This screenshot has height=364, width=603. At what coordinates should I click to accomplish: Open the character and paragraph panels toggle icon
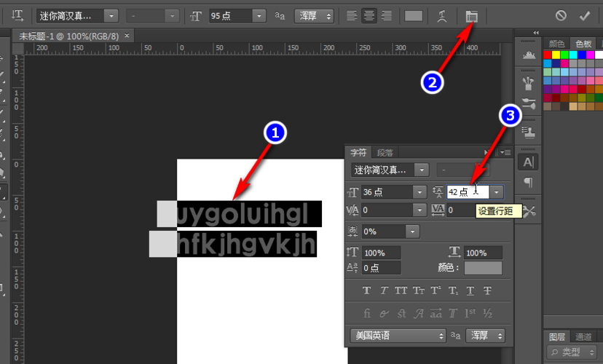[x=471, y=16]
